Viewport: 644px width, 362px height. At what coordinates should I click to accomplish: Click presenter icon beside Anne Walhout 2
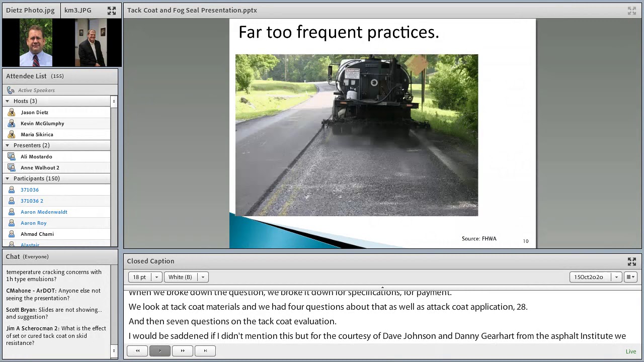(x=12, y=167)
